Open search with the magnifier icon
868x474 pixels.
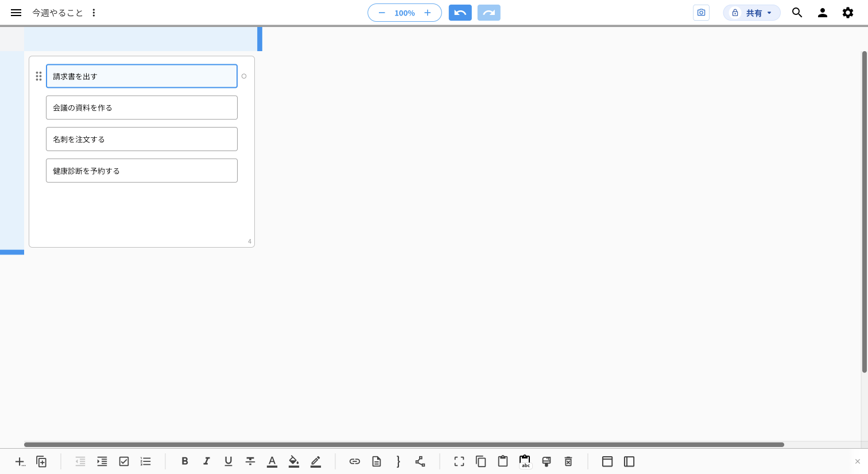pos(797,13)
